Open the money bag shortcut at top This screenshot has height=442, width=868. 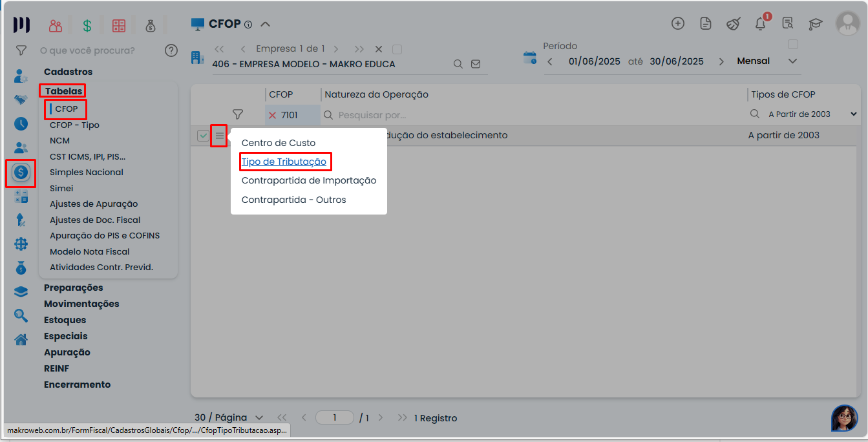click(x=151, y=26)
